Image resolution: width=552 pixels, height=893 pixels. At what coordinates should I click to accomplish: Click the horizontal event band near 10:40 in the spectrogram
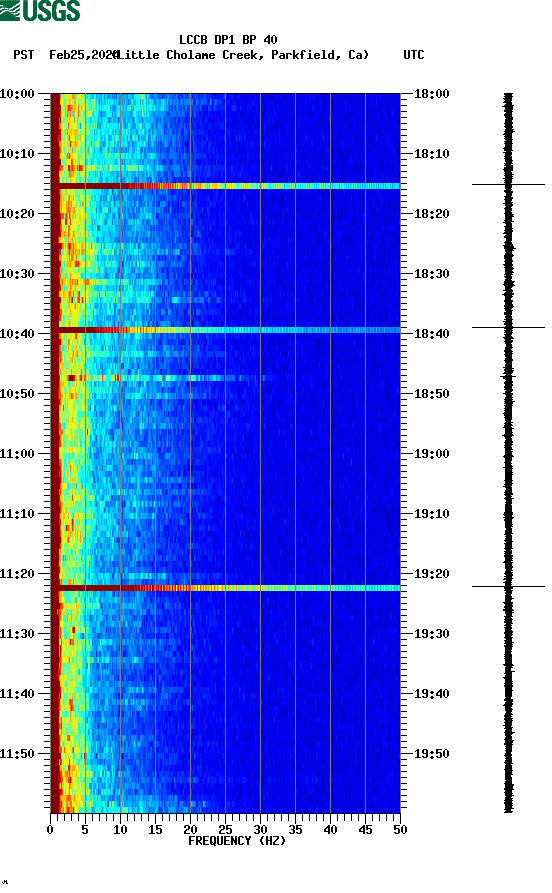tap(225, 330)
